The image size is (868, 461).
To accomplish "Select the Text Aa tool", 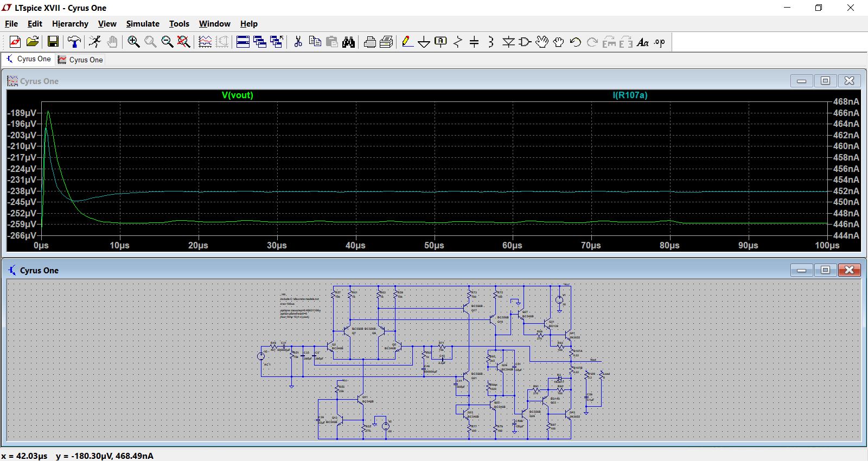I will (643, 42).
